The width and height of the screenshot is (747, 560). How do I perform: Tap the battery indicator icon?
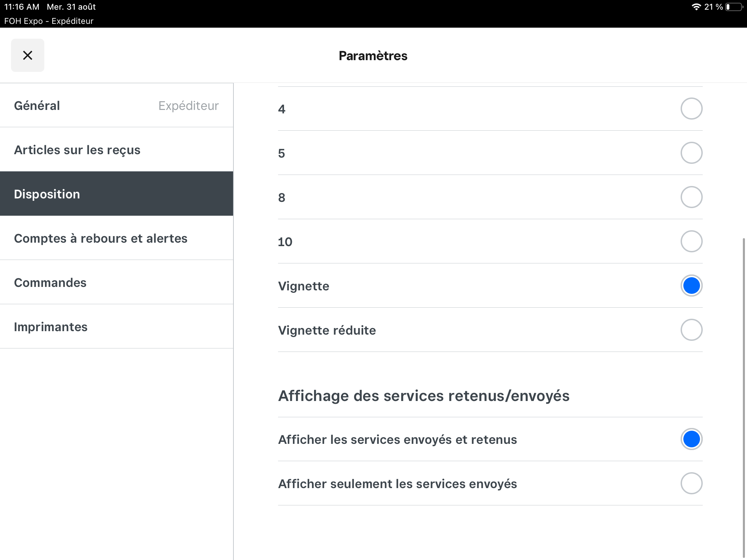pos(734,7)
